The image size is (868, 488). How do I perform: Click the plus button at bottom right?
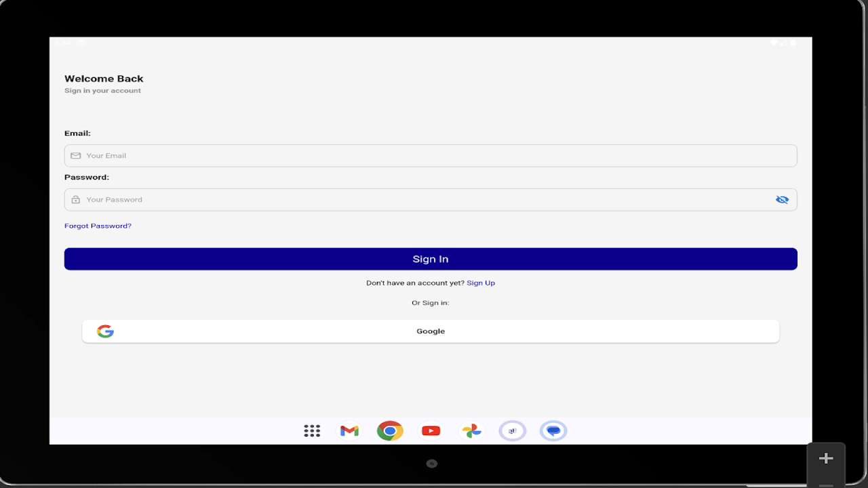[x=826, y=459]
